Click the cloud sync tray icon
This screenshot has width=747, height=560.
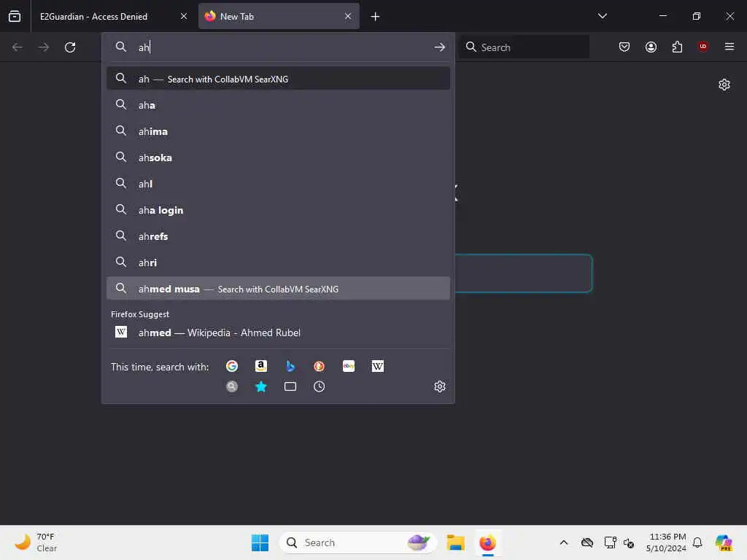tap(587, 542)
